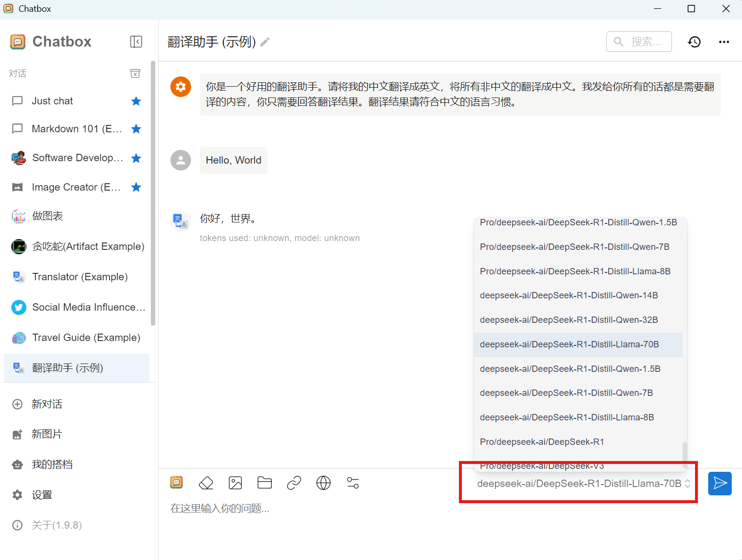The width and height of the screenshot is (742, 560).
Task: Maximize the Chatbox window
Action: coord(691,9)
